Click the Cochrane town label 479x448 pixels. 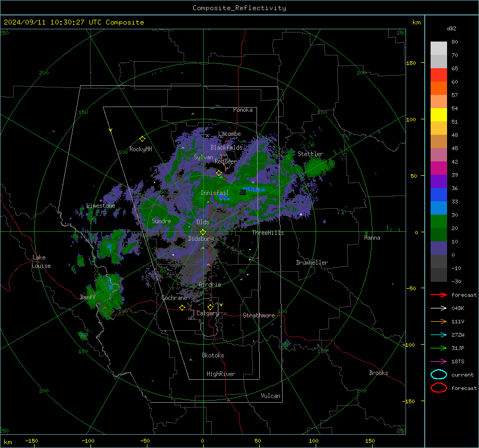click(174, 298)
